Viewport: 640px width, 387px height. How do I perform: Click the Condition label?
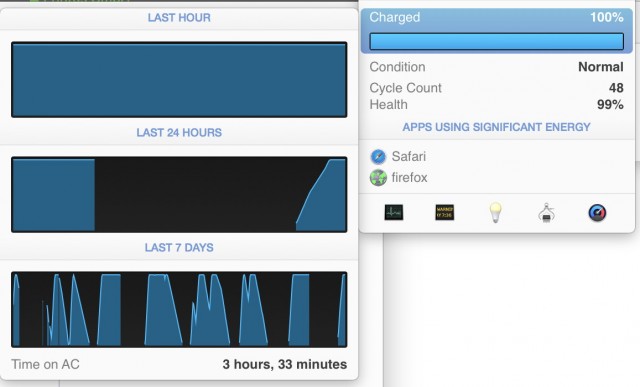coord(397,67)
